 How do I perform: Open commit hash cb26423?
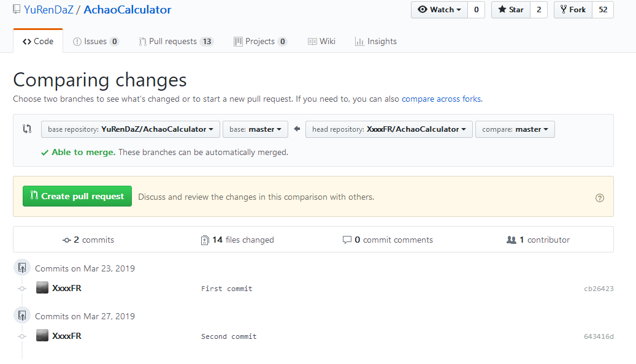[x=599, y=289]
